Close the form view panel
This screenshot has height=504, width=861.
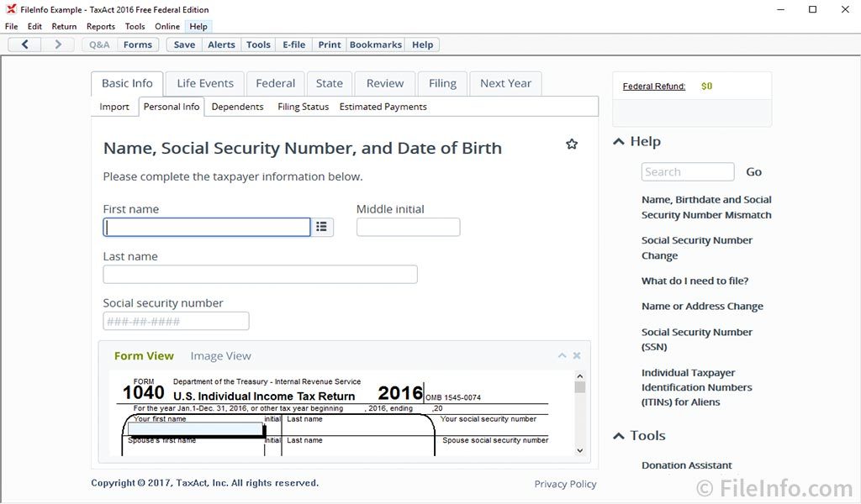(577, 355)
